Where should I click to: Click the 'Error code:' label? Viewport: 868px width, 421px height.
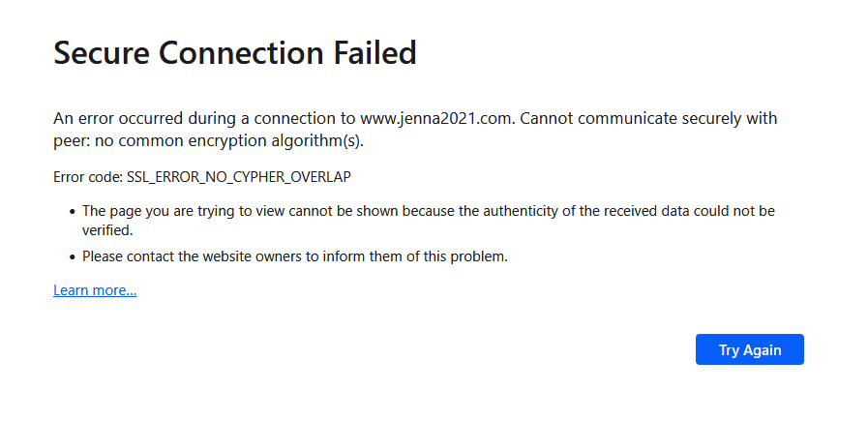pos(88,178)
